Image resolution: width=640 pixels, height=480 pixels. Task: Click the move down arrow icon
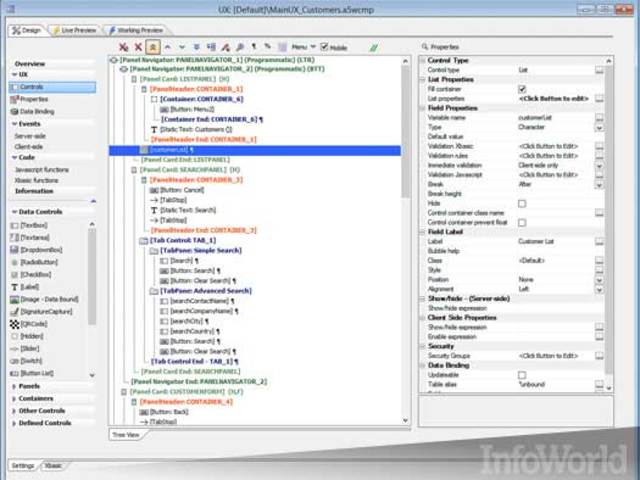coord(182,47)
